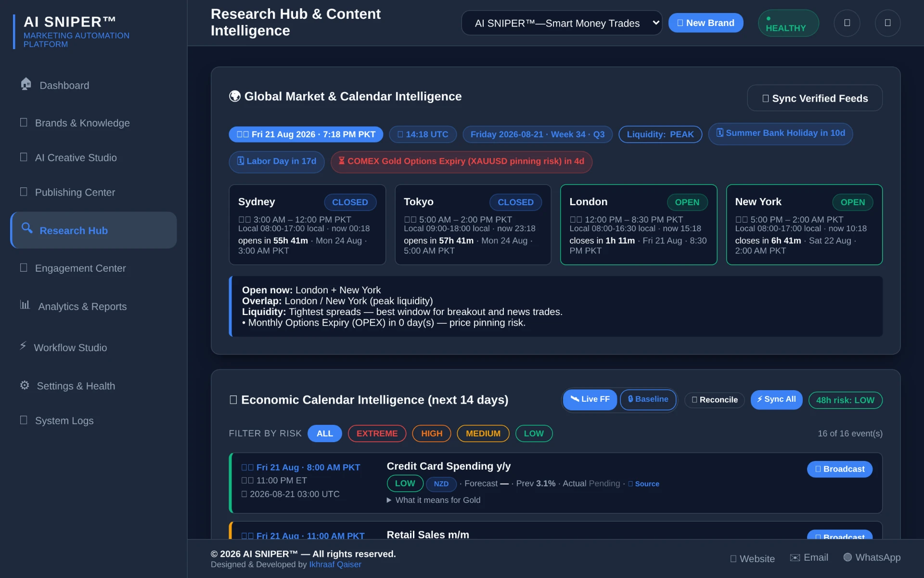Click the 16 of 16 event(s) count
Screen dimensions: 924x578
[850, 433]
